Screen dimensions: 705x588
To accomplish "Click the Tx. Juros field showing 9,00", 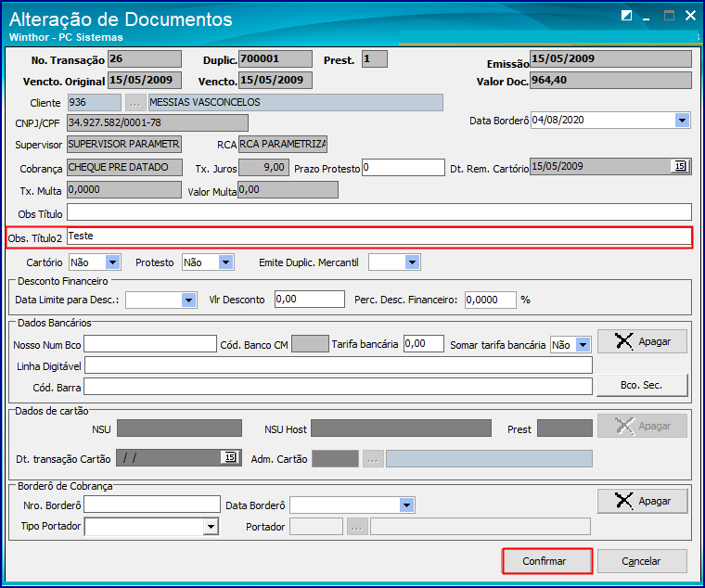I will [x=264, y=168].
